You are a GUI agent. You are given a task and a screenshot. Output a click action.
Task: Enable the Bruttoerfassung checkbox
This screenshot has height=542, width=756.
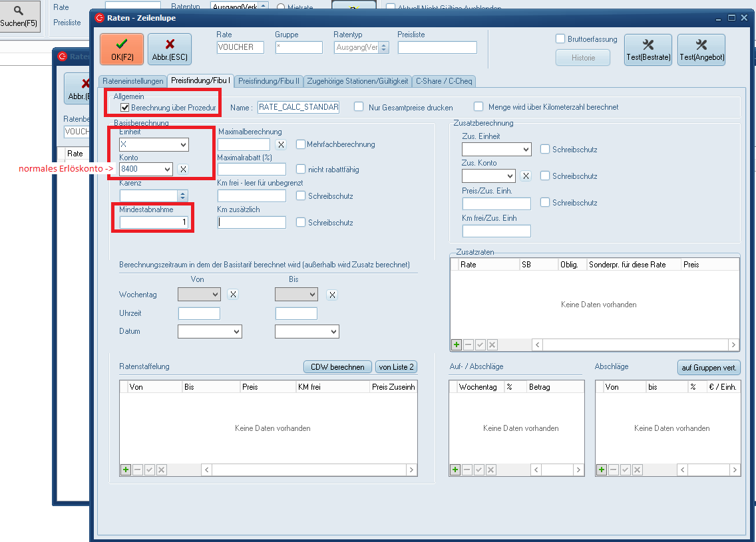click(560, 39)
